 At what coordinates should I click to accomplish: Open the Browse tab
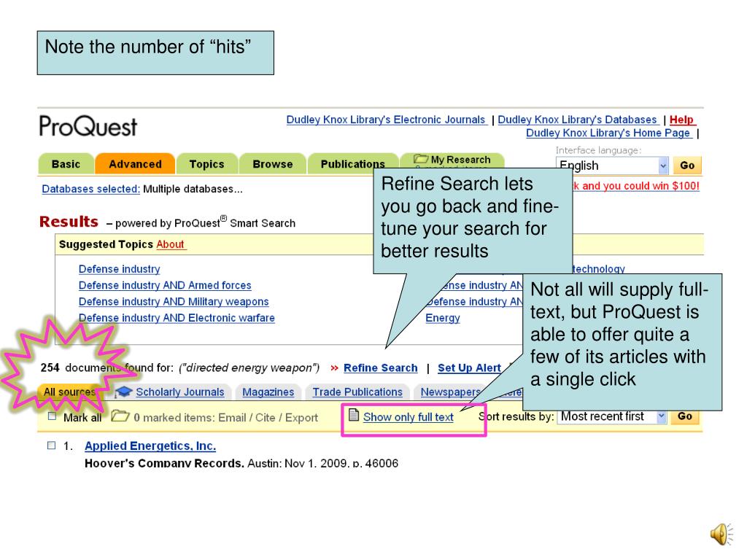[273, 164]
